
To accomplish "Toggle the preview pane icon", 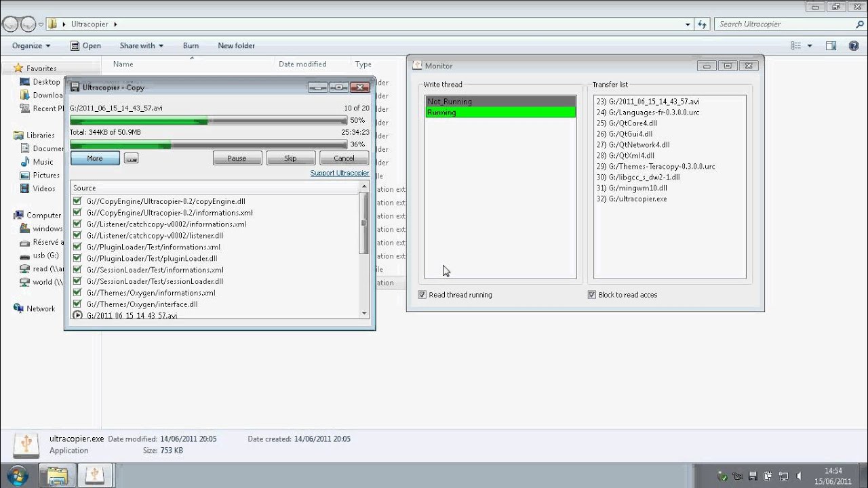I will click(x=831, y=46).
